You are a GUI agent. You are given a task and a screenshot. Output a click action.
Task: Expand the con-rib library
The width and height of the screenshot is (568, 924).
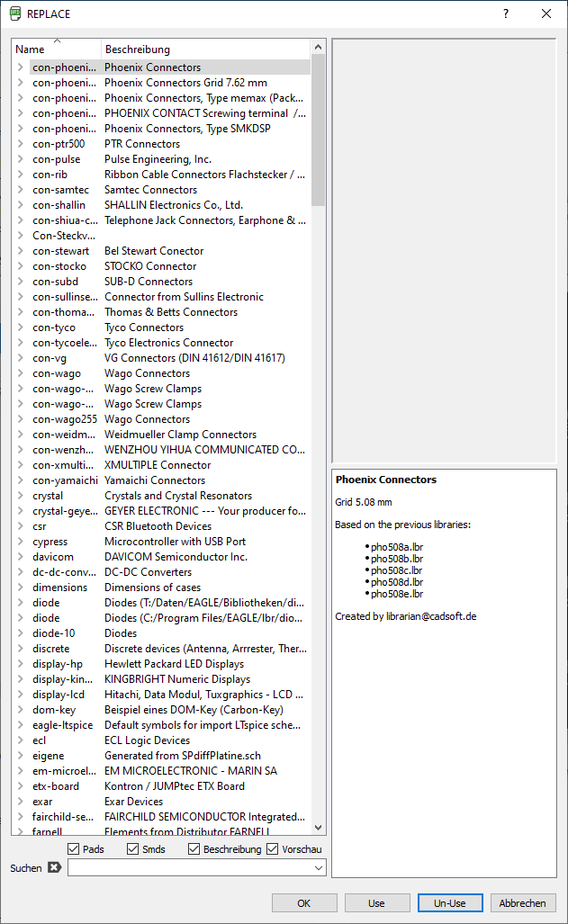(20, 175)
